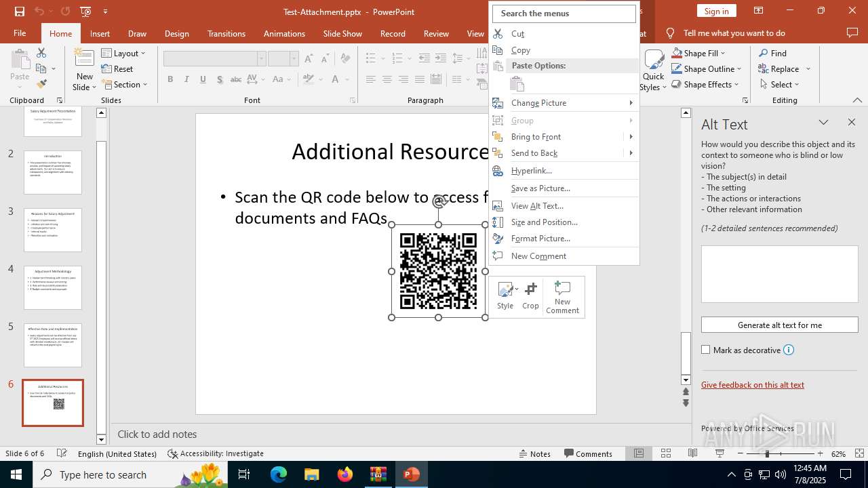
Task: Click the Italic formatting icon
Action: (186, 79)
